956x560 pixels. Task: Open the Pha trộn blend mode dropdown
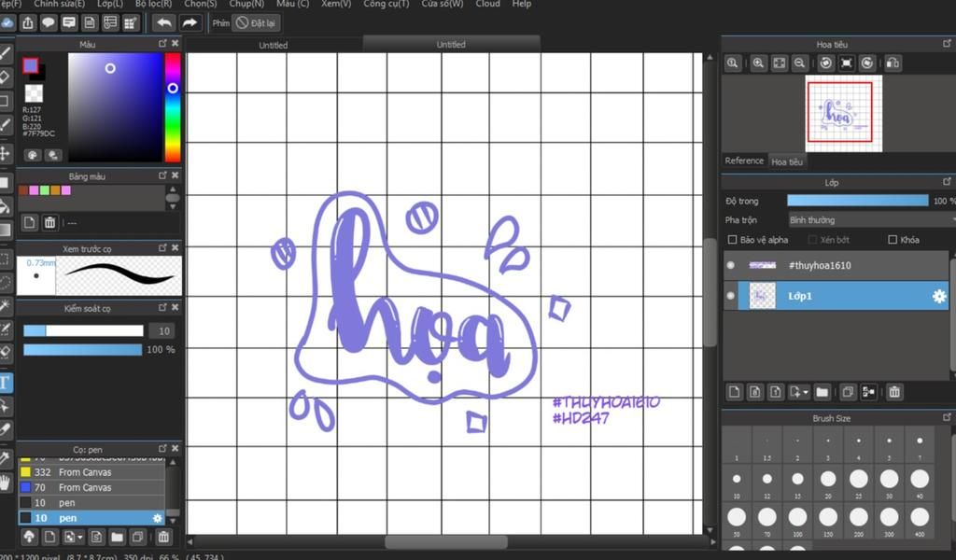click(x=871, y=220)
